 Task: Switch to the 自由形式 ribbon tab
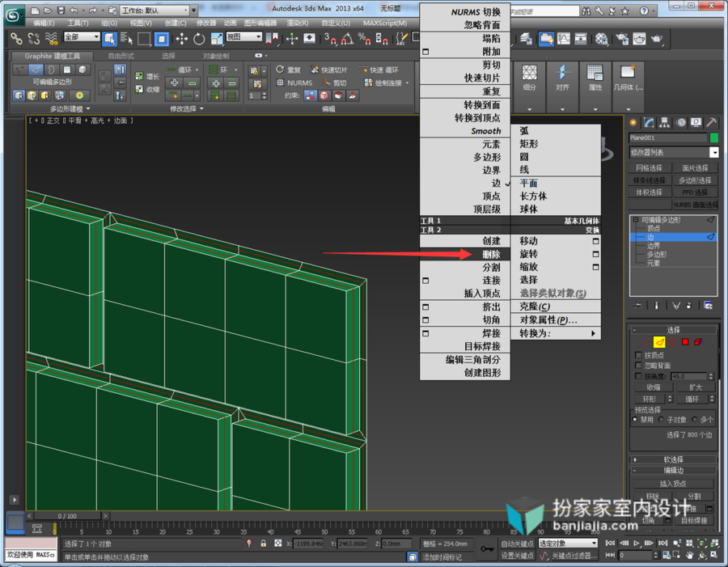pyautogui.click(x=121, y=56)
